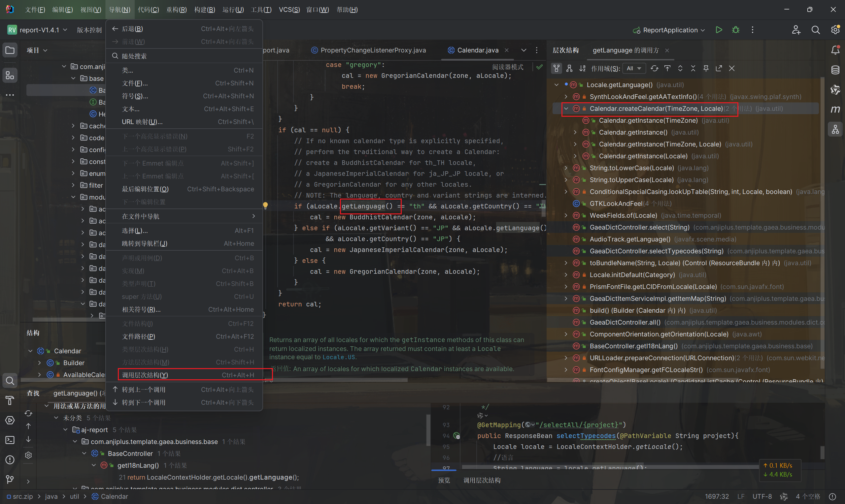
Task: Select GaeaDictController.select(String) hierarchy row
Action: [686, 227]
